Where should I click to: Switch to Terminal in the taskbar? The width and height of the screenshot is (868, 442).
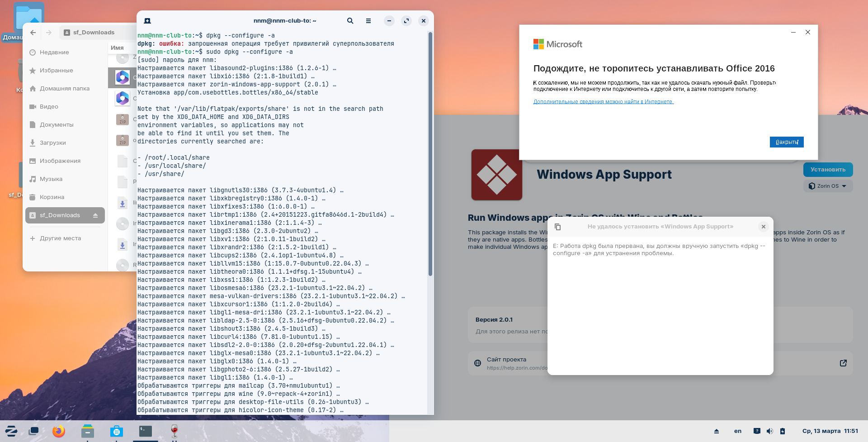tap(146, 431)
